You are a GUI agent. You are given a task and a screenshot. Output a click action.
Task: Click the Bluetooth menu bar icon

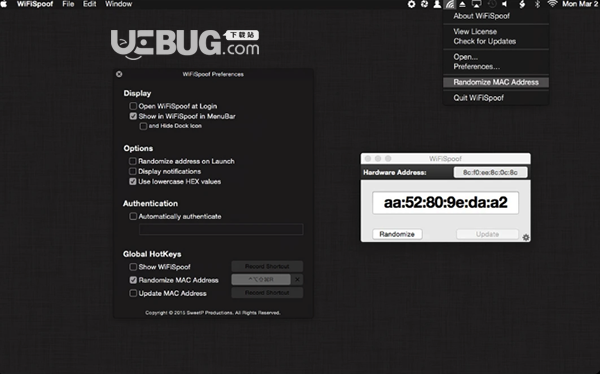(x=537, y=4)
